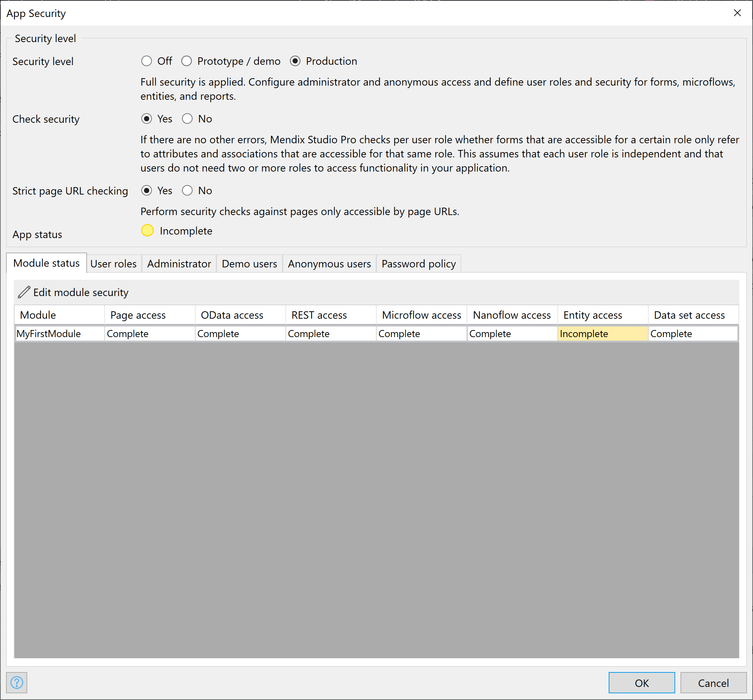Click the Entity access column header
This screenshot has height=700, width=753.
pyautogui.click(x=603, y=315)
